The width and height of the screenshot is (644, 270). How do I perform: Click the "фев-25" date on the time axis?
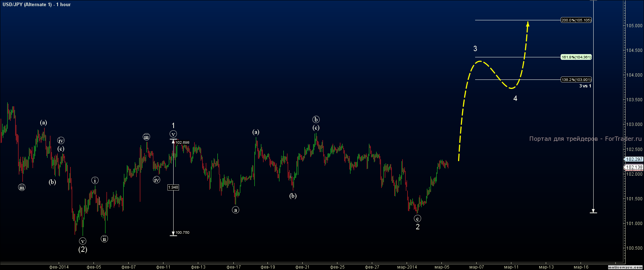click(x=337, y=267)
